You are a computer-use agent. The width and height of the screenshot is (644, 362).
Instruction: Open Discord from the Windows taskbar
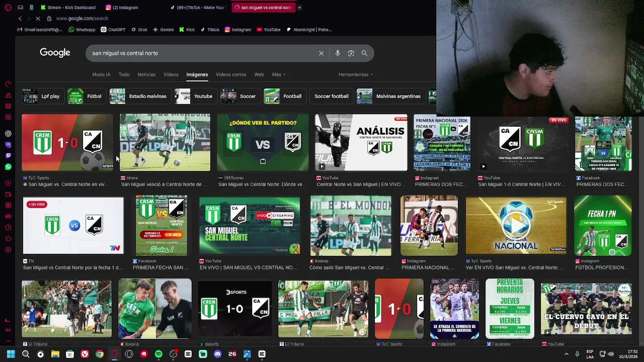[x=217, y=354]
